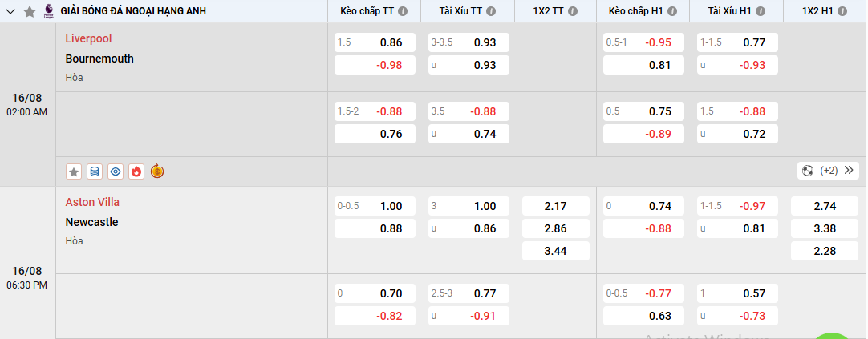The width and height of the screenshot is (868, 339).
Task: Click info icon beside Kèo chấp TT
Action: (x=403, y=11)
